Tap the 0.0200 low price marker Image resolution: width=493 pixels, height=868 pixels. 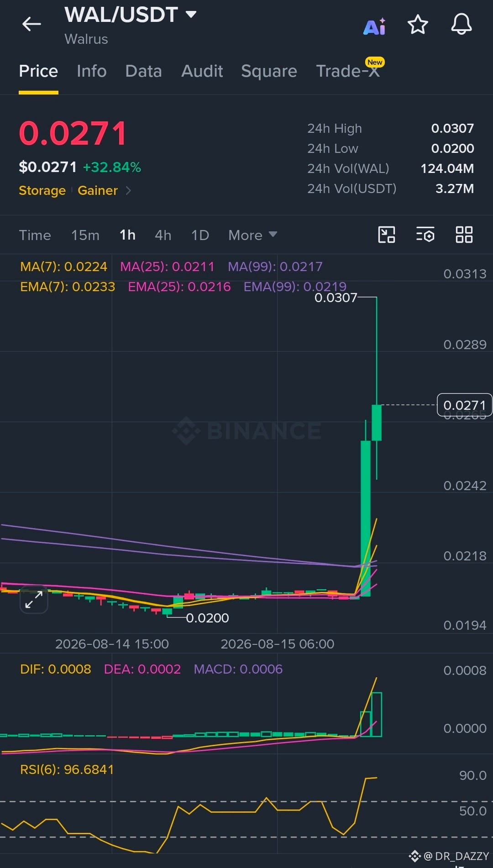[207, 618]
